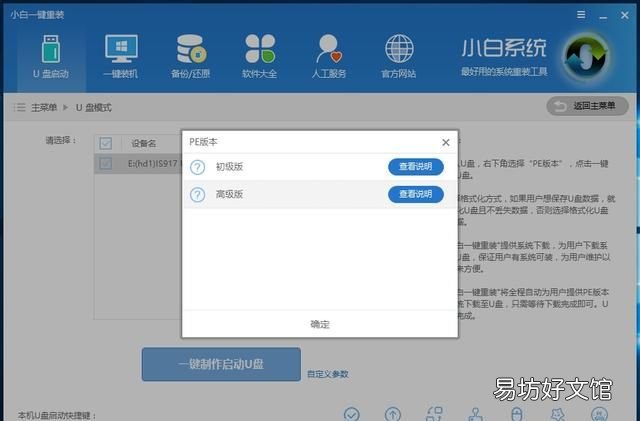Click 一键制作启动U盘 button

(x=221, y=364)
